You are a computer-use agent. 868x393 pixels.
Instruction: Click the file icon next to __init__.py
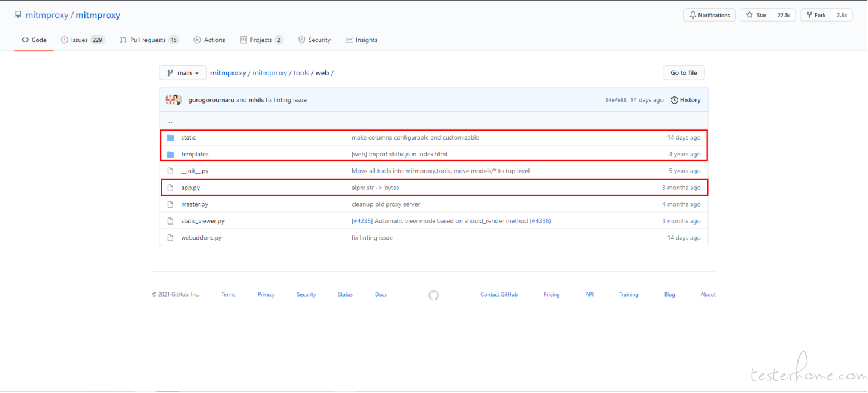(170, 171)
